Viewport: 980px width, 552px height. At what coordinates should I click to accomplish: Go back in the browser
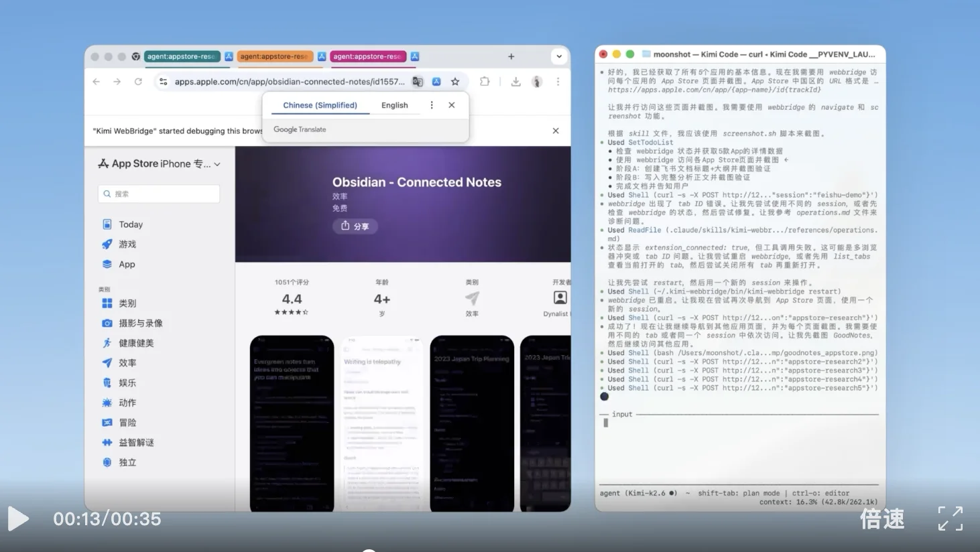coord(97,82)
